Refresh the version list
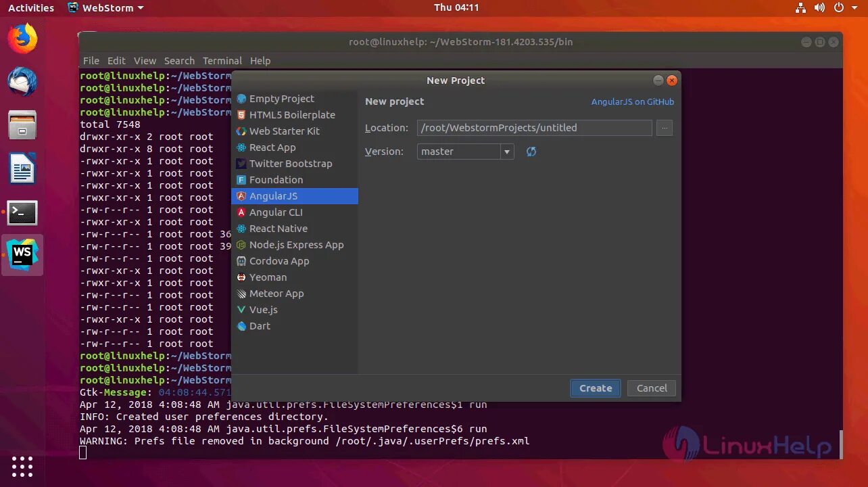The width and height of the screenshot is (868, 487). pyautogui.click(x=531, y=152)
